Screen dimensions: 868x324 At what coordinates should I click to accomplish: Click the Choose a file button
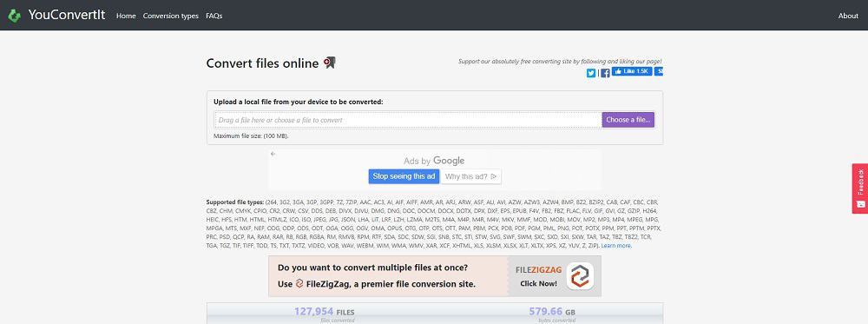pos(628,120)
